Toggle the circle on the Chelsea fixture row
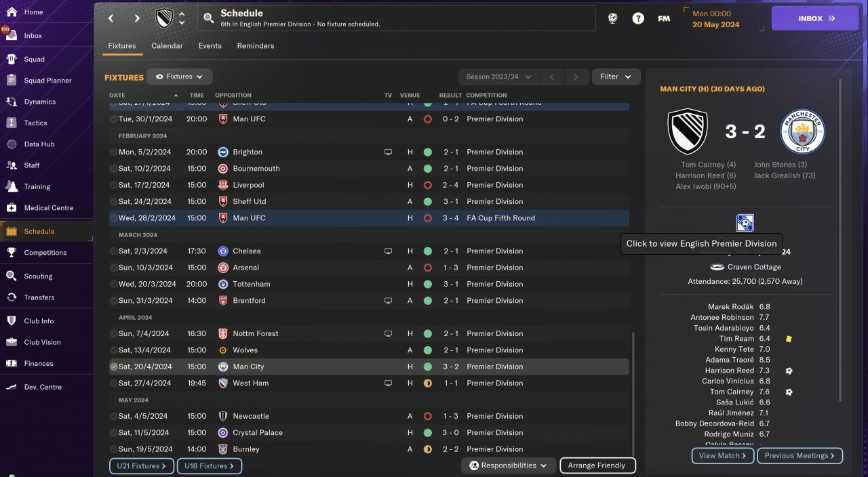This screenshot has width=868, height=477. click(113, 251)
